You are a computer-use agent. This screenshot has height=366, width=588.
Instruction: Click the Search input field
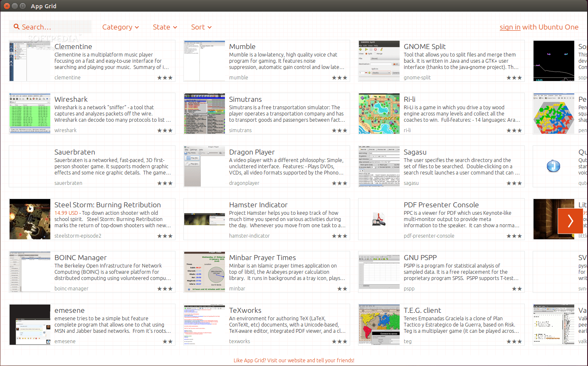tap(50, 27)
